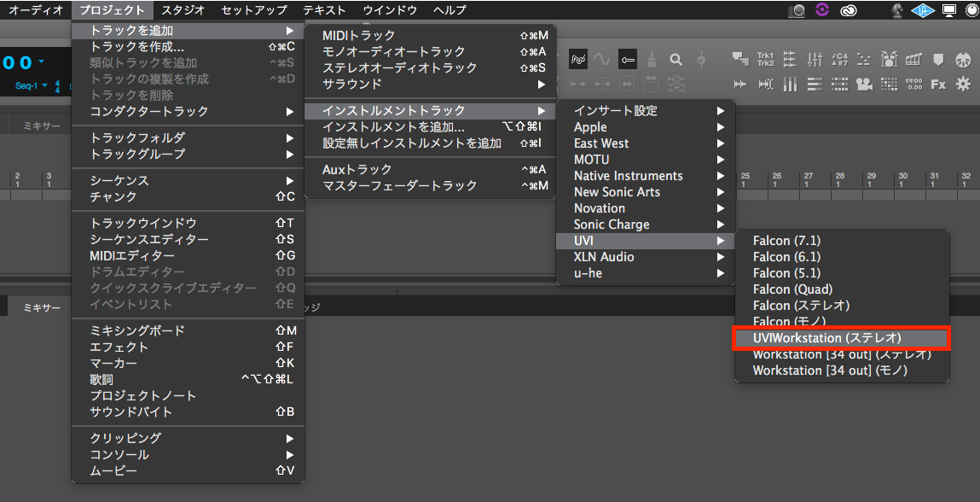The width and height of the screenshot is (980, 502).
Task: Expand the トラックフォルダ submenu
Action: pyautogui.click(x=188, y=137)
